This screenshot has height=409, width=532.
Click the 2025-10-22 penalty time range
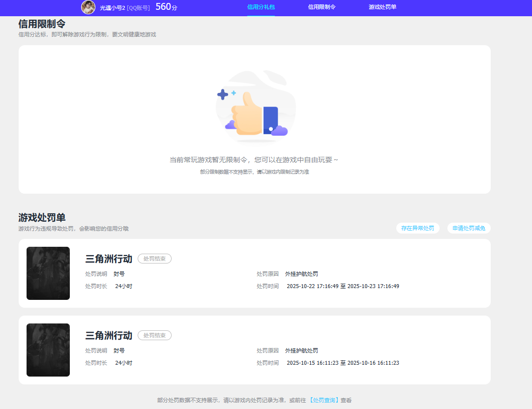click(342, 286)
